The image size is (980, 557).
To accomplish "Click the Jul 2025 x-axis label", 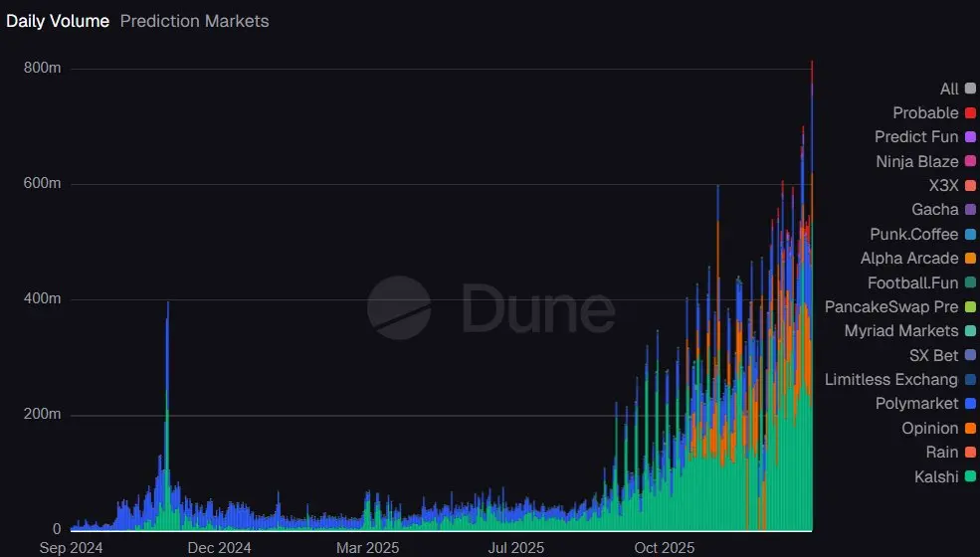I will click(x=516, y=548).
